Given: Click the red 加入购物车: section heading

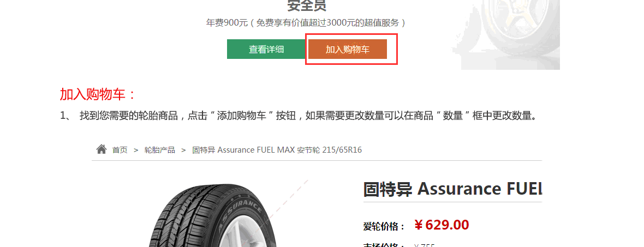Looking at the screenshot, I should point(98,95).
